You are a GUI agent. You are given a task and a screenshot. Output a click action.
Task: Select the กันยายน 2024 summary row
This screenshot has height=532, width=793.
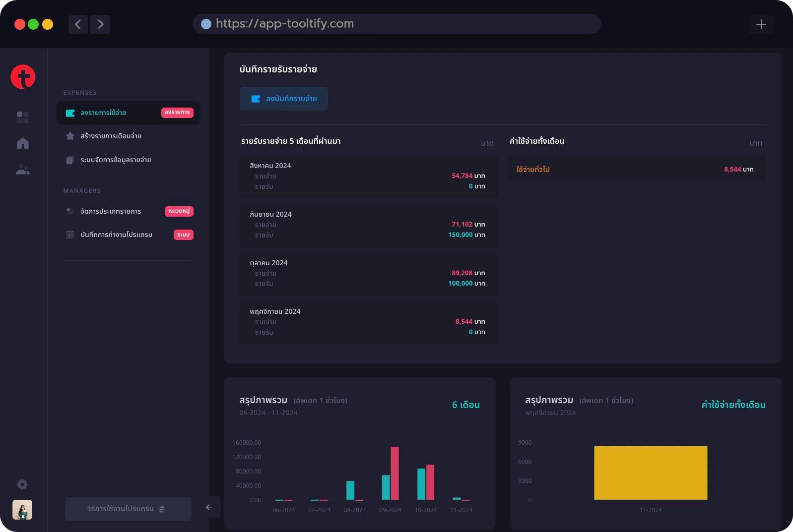click(369, 226)
